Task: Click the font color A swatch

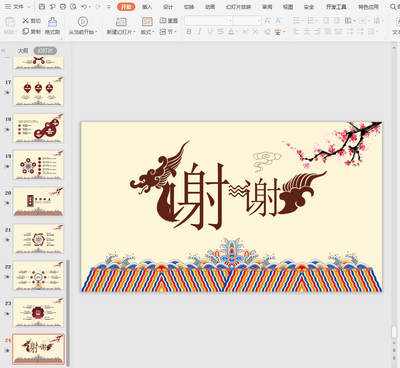Action: point(231,32)
